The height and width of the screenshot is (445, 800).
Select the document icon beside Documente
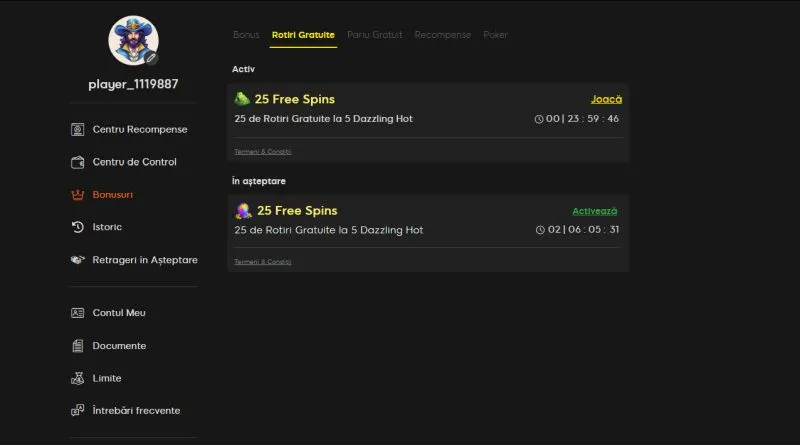click(78, 346)
